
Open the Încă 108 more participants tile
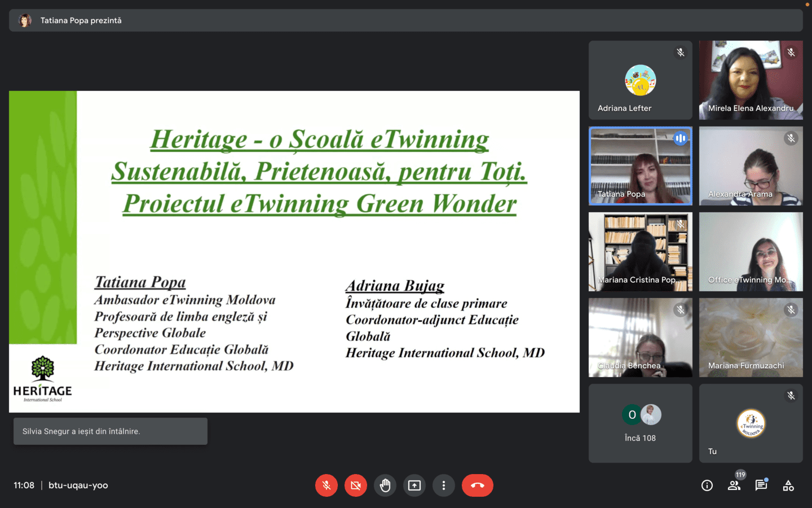641,423
